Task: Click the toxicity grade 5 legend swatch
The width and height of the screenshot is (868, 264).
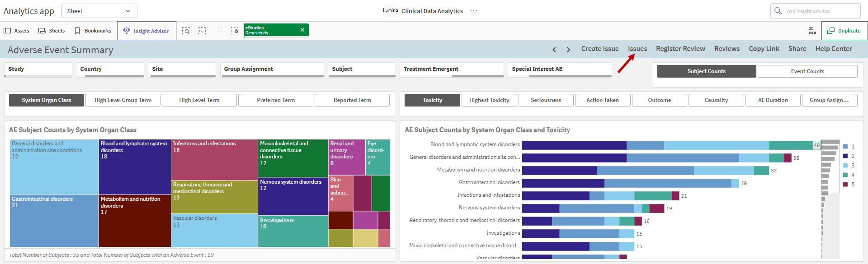Action: click(845, 184)
